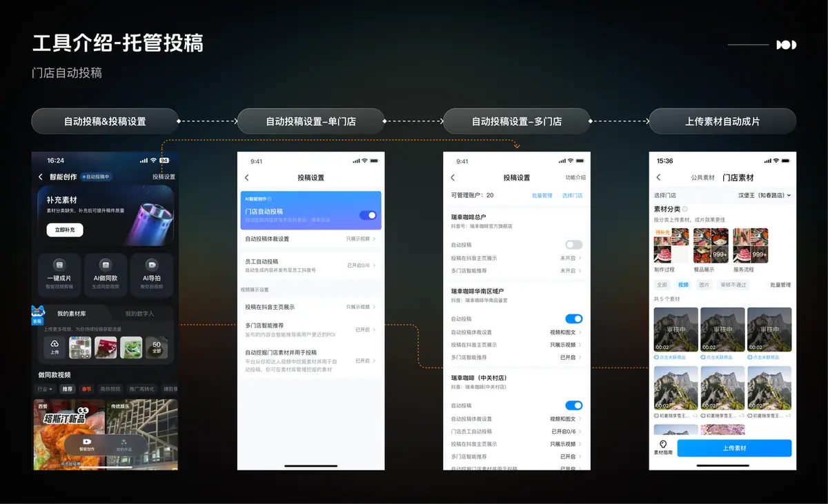Select 图片 material filter chip
828x504 pixels.
pyautogui.click(x=704, y=285)
